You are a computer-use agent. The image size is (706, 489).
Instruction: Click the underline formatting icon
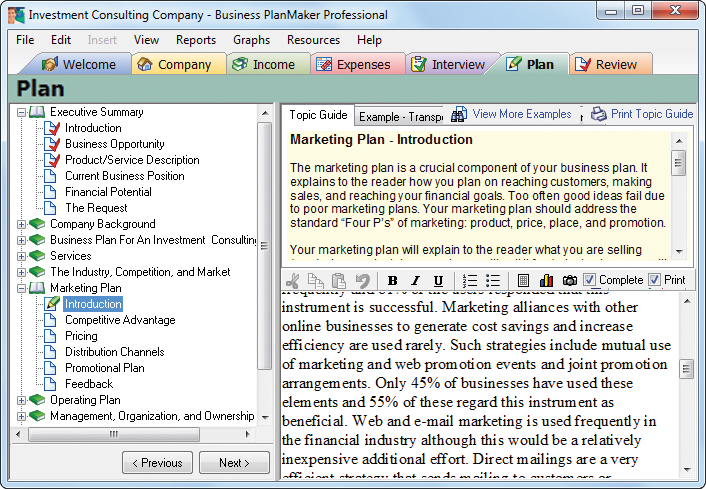(x=439, y=281)
